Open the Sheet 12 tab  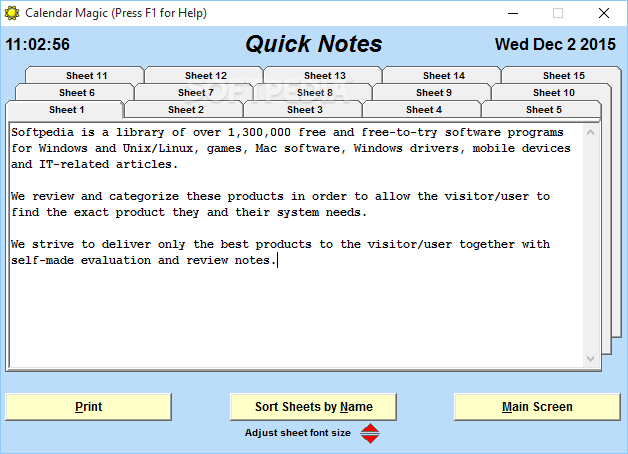[x=205, y=75]
